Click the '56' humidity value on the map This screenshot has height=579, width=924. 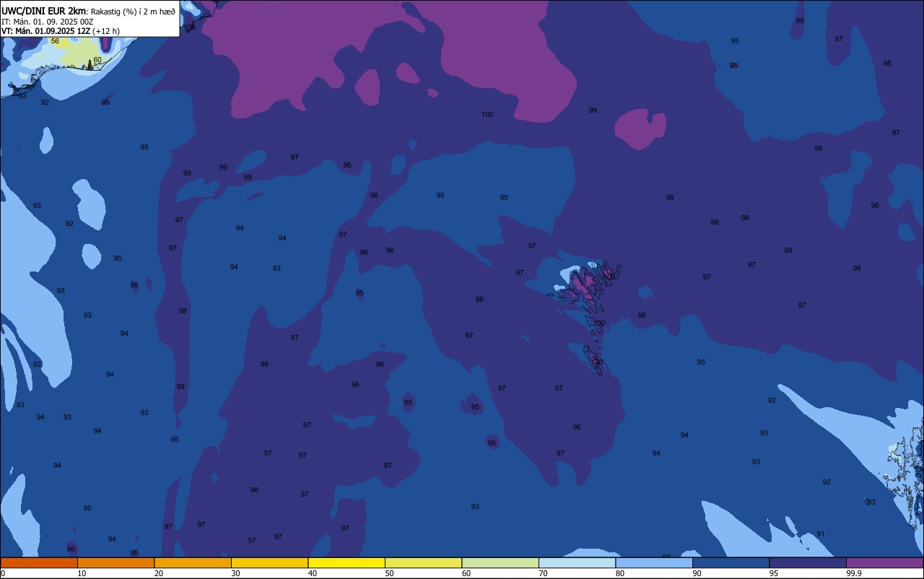pos(55,41)
